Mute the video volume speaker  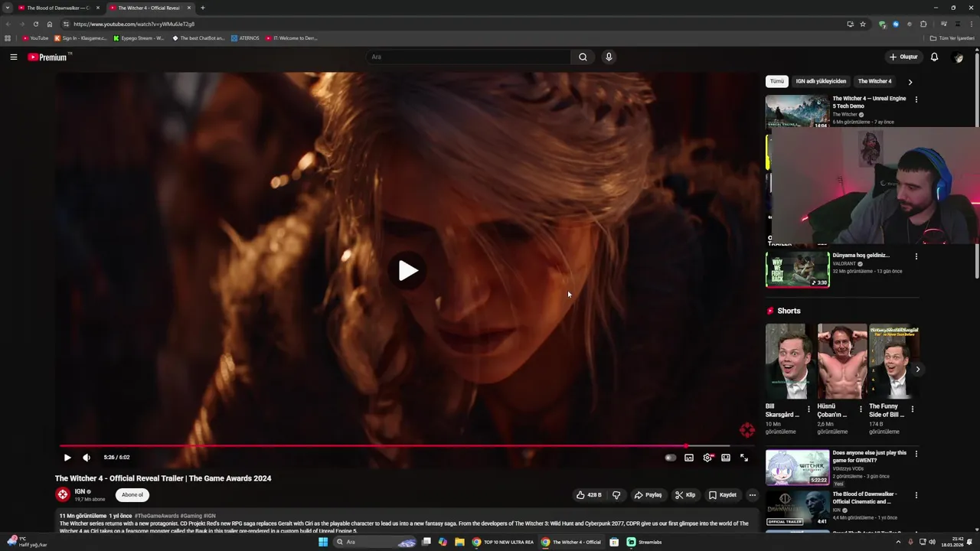(87, 458)
